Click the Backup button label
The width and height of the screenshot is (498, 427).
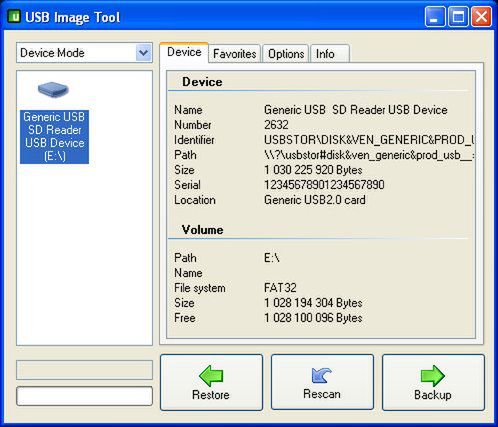click(x=433, y=395)
